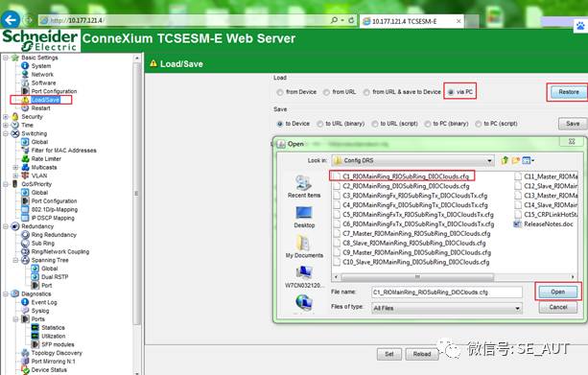Select Load 'via PC' radio button
The width and height of the screenshot is (588, 375).
click(451, 92)
